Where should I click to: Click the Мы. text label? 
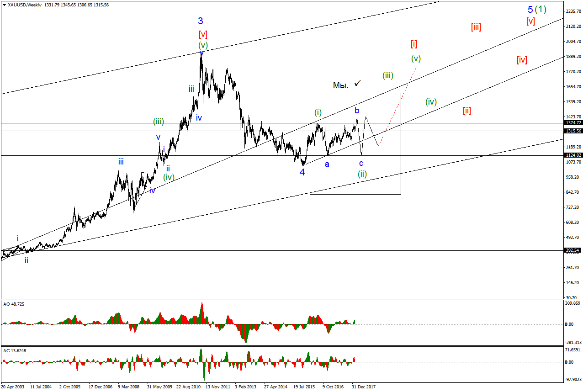point(341,85)
